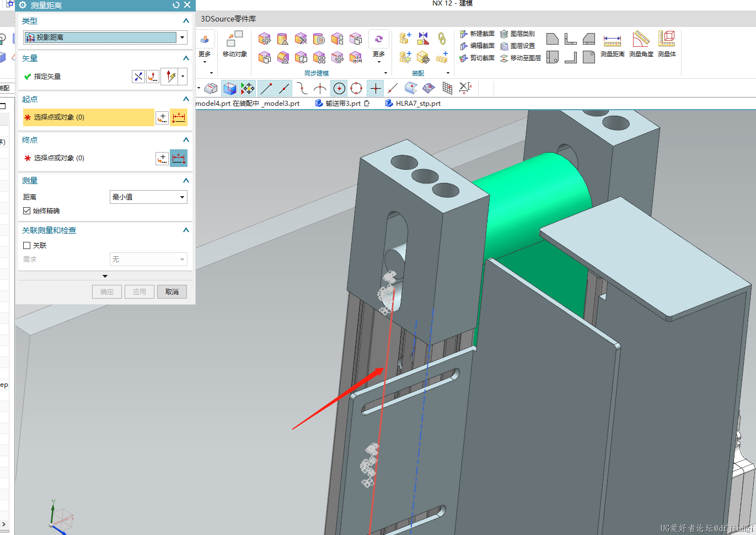The height and width of the screenshot is (535, 756).
Task: Click the 同步建模 delete face icon
Action: tap(301, 39)
